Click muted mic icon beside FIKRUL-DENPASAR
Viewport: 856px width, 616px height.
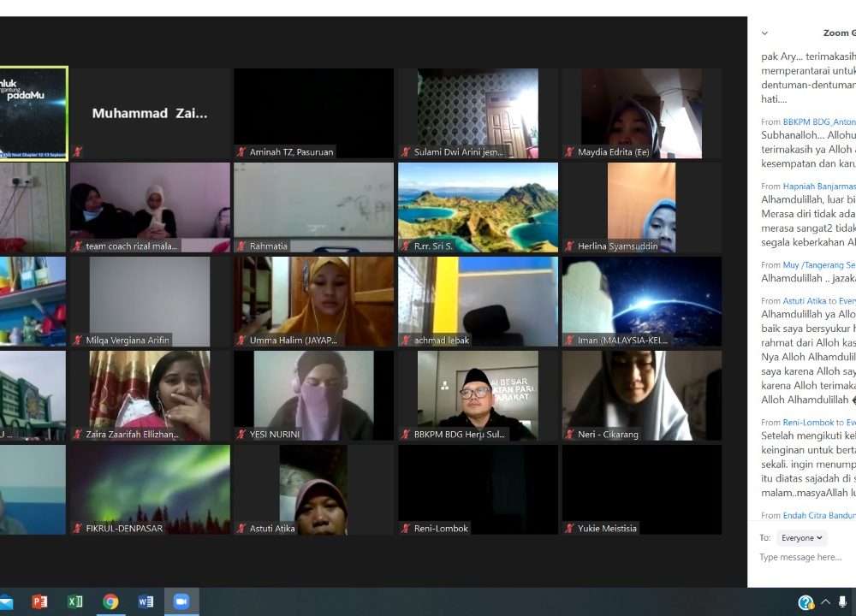tap(78, 529)
